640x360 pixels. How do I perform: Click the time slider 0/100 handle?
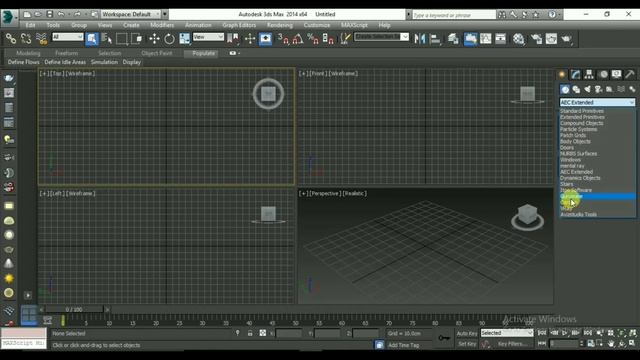tap(74, 310)
